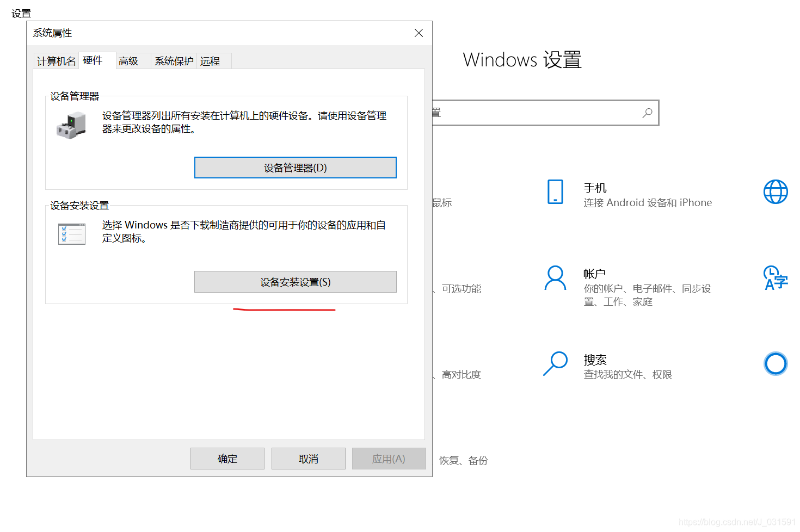Click the Windows 设置 heading
The width and height of the screenshot is (800, 532).
(x=522, y=60)
